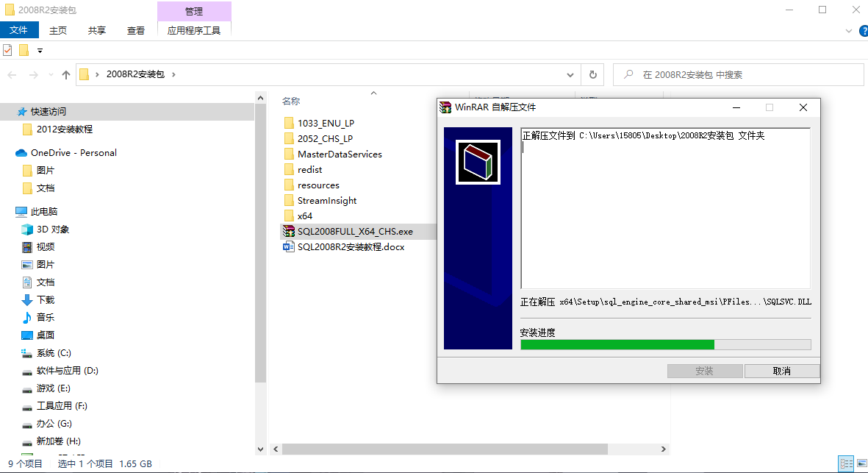The image size is (868, 473).
Task: Switch to the 主页 ribbon tab
Action: point(58,30)
